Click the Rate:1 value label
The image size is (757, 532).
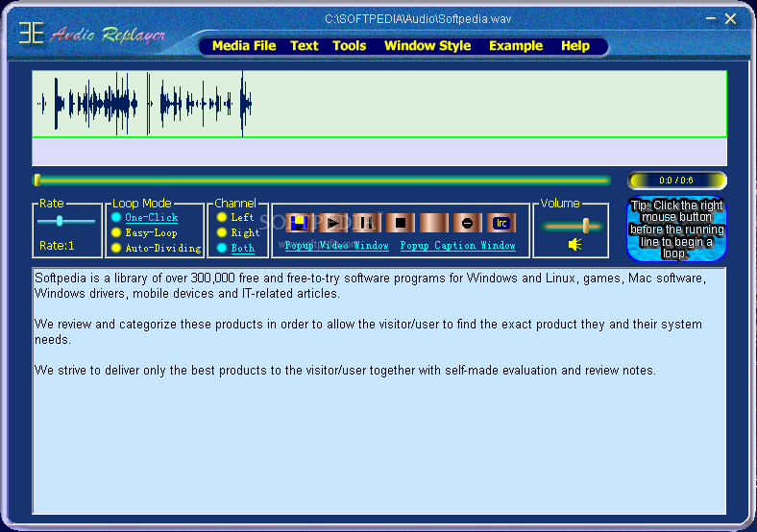(x=57, y=246)
